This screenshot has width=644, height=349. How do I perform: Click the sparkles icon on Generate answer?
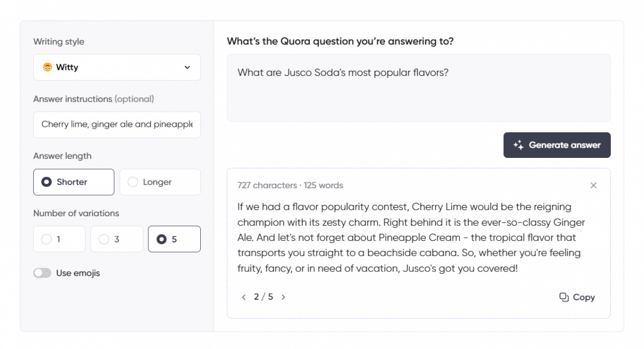(x=519, y=145)
